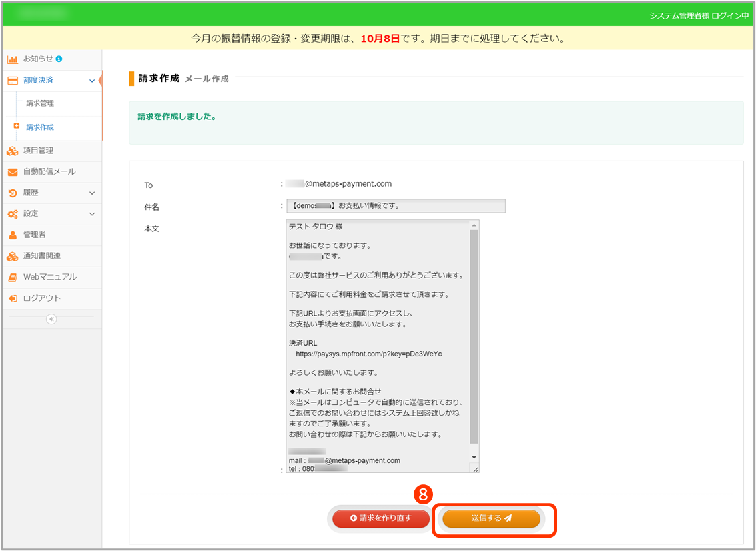Expand the 設定 submenu chevron
Viewport: 756px width, 551px height.
(x=92, y=214)
